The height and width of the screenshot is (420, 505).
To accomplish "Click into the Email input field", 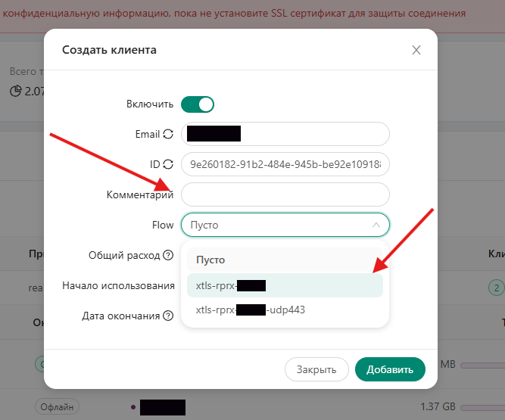I will tap(285, 134).
